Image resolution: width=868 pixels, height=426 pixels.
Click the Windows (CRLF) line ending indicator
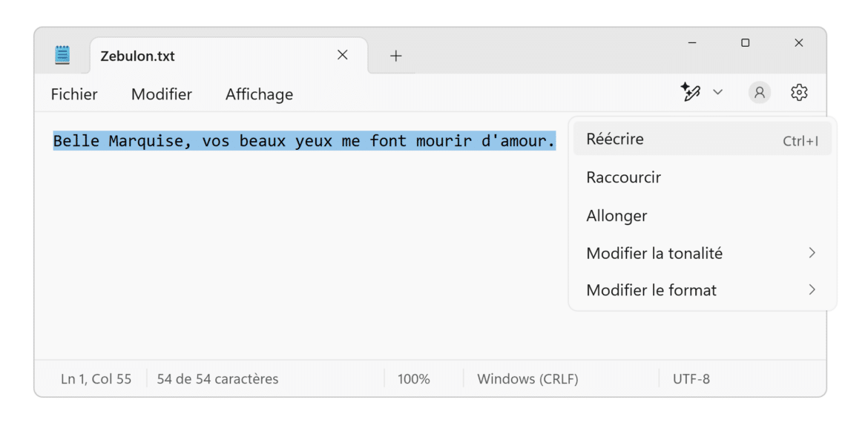(527, 379)
